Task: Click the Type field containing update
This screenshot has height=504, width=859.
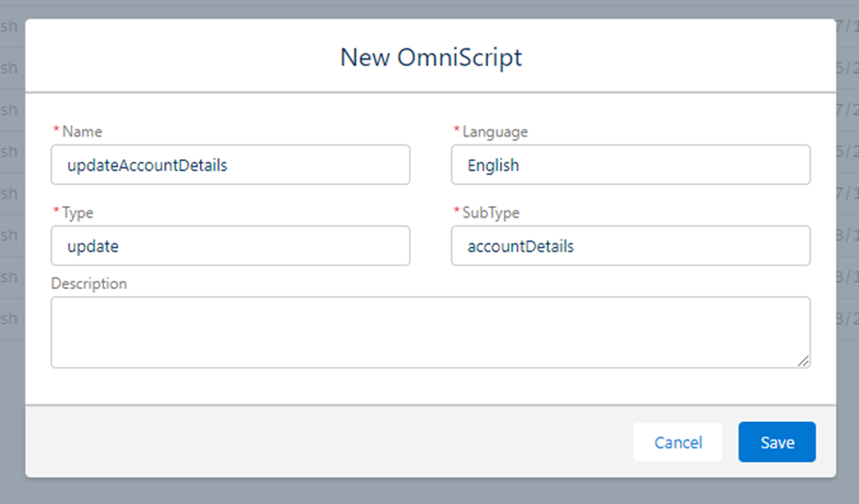Action: pyautogui.click(x=230, y=246)
